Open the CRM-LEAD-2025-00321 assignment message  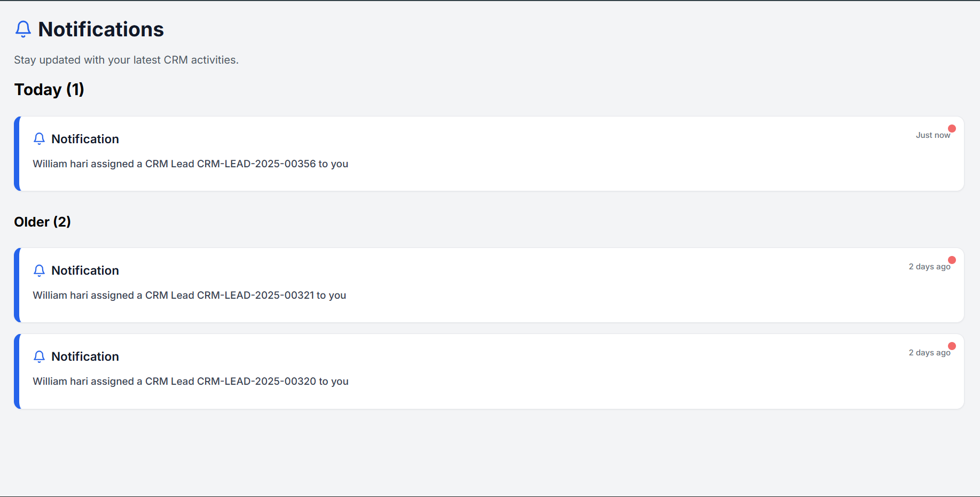point(189,296)
